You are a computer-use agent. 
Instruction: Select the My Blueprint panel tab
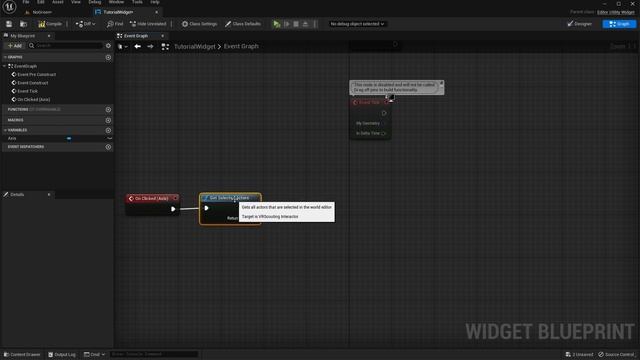[x=22, y=36]
